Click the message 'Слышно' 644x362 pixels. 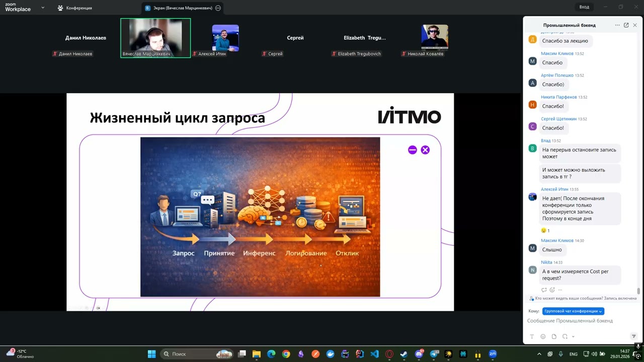[552, 250]
